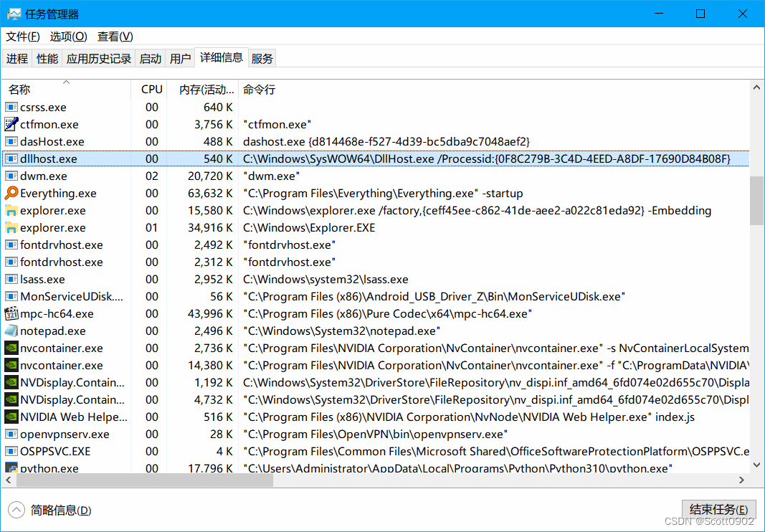Click the notepad.exe icon
765x532 pixels.
pos(11,331)
